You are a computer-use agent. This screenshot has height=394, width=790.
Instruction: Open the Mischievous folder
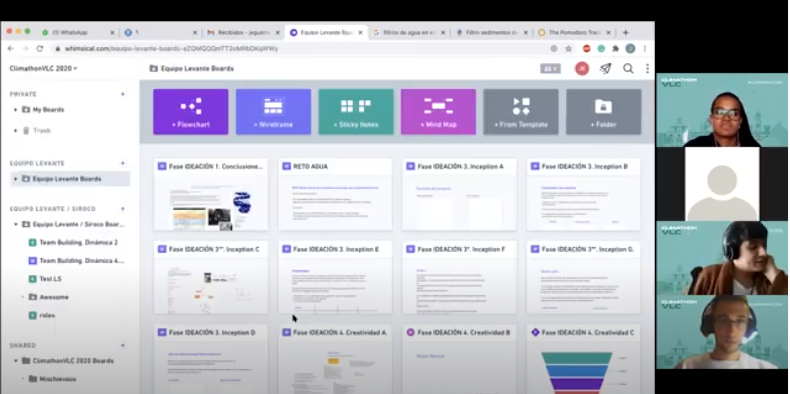coord(53,379)
